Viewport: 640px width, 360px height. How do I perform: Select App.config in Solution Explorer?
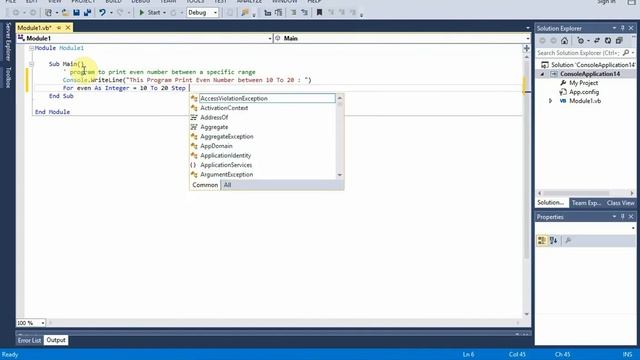coord(584,92)
